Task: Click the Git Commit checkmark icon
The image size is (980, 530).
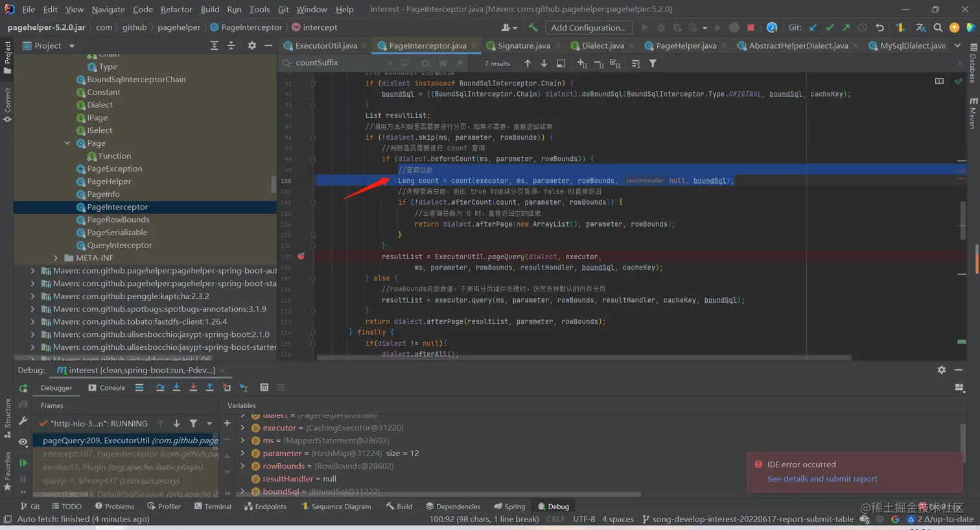Action: click(829, 27)
